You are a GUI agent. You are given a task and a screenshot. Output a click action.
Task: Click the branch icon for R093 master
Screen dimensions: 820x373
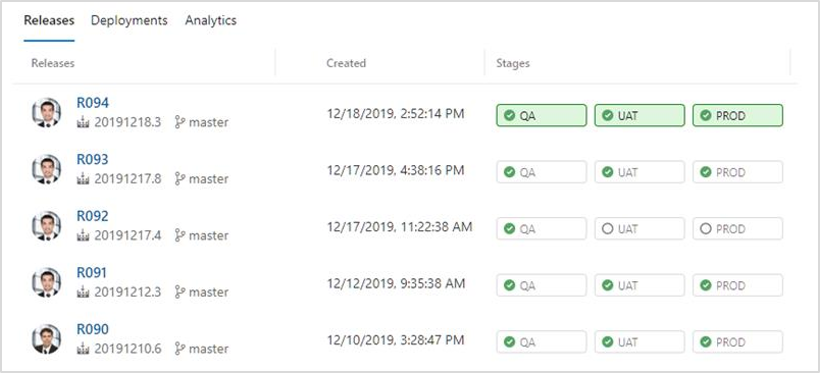coord(180,179)
